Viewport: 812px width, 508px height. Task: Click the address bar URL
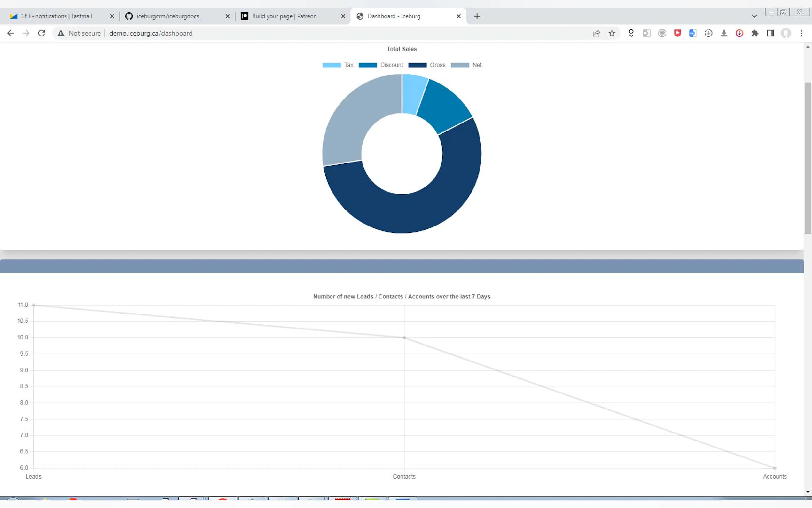[151, 33]
